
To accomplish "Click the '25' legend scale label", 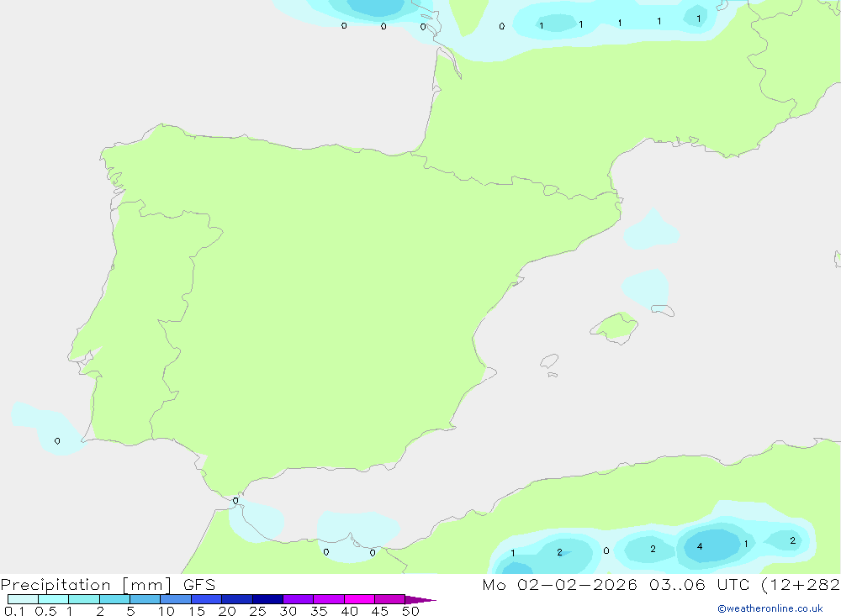I will coord(258,611).
